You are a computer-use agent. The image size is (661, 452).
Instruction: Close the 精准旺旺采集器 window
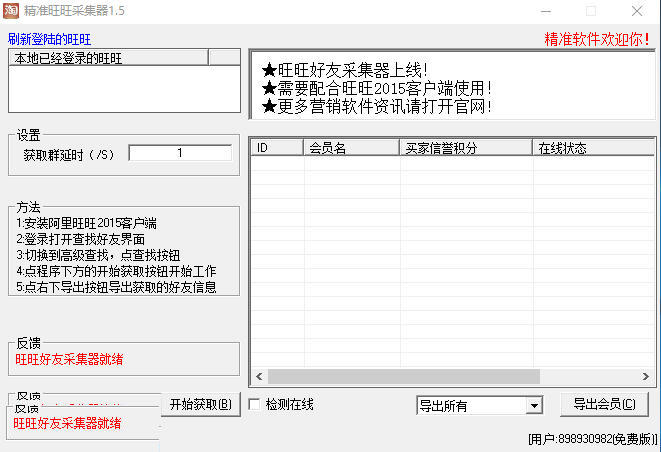point(637,11)
